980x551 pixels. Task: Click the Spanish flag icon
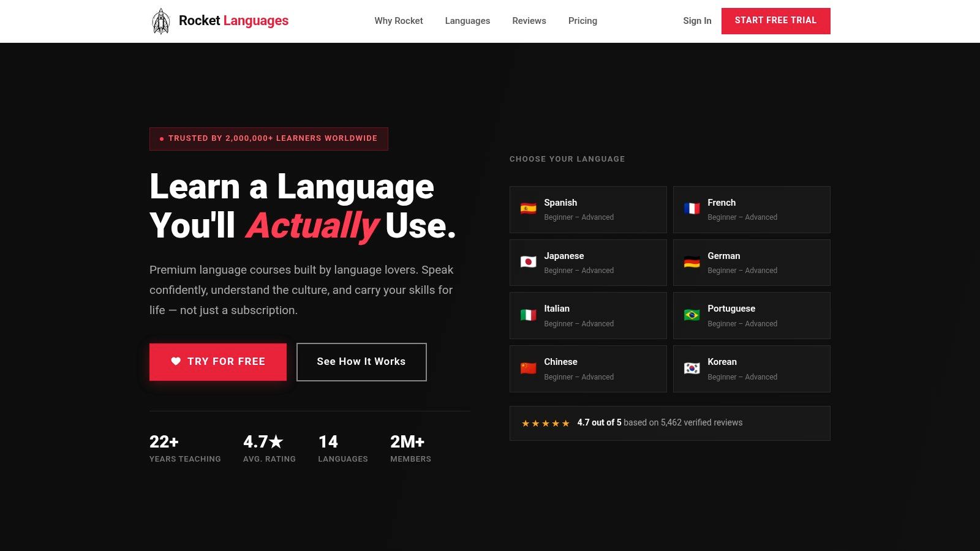click(x=528, y=209)
